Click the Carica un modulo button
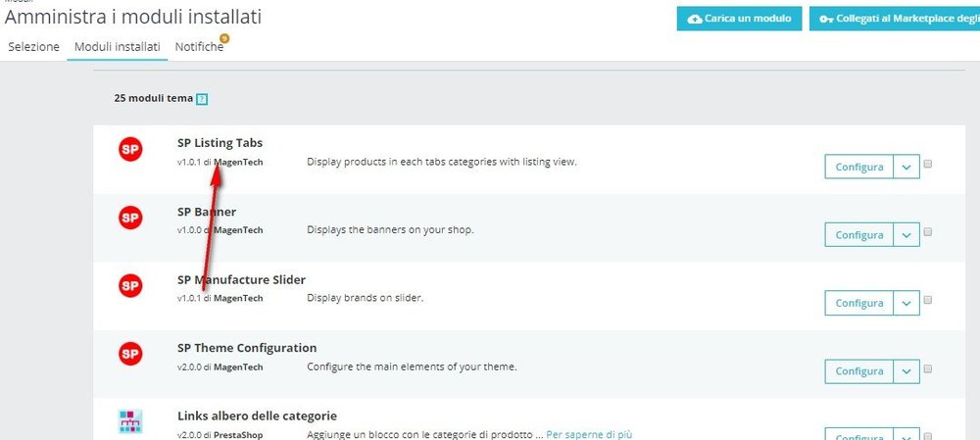Viewport: 980px width, 440px height. tap(739, 19)
